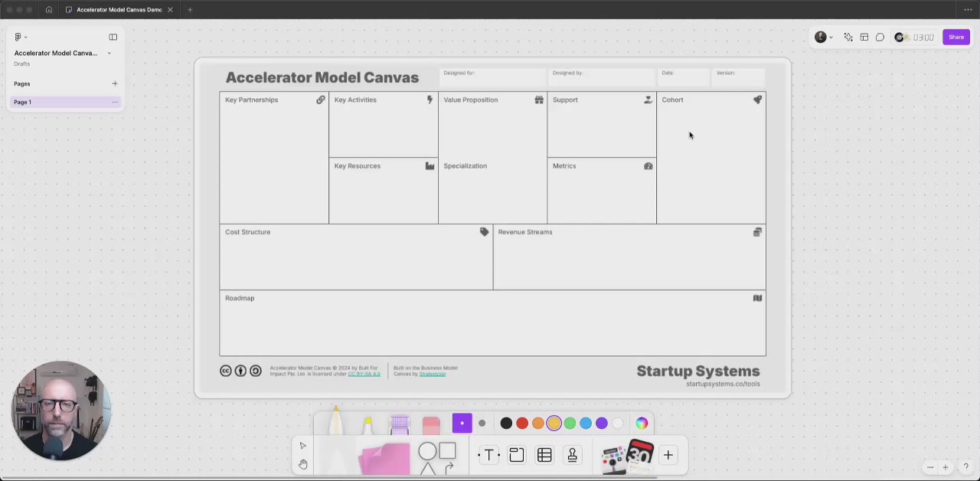Click the Strategyzer link
Screen dimensions: 980x481
[x=432, y=374]
